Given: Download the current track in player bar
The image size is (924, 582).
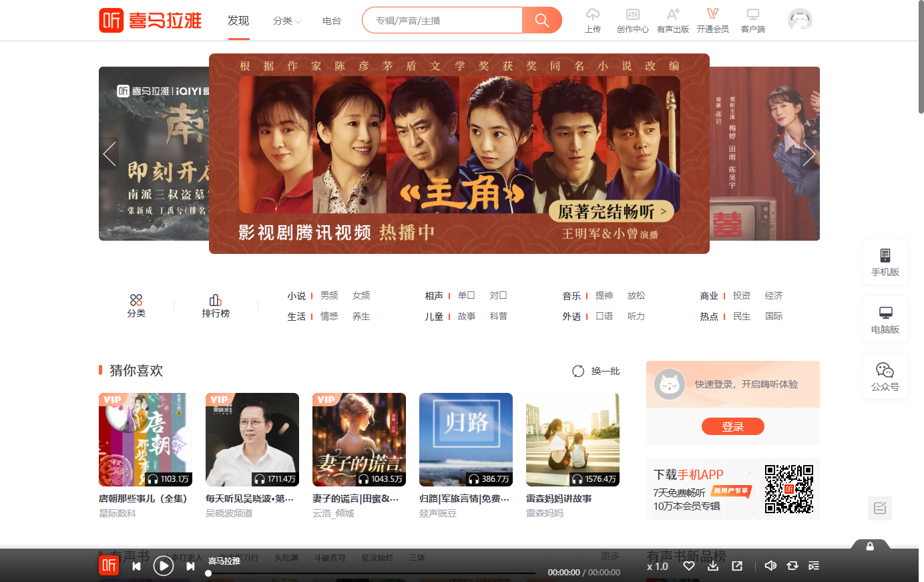Looking at the screenshot, I should point(713,566).
